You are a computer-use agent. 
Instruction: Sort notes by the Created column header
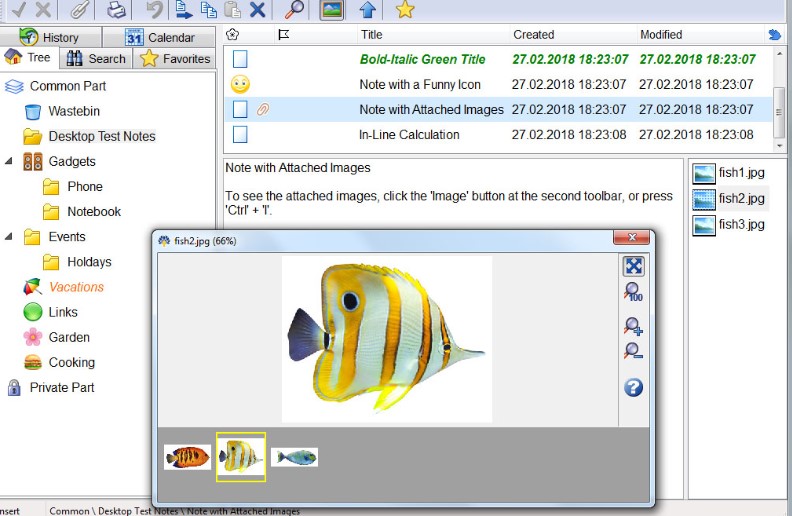pyautogui.click(x=533, y=35)
